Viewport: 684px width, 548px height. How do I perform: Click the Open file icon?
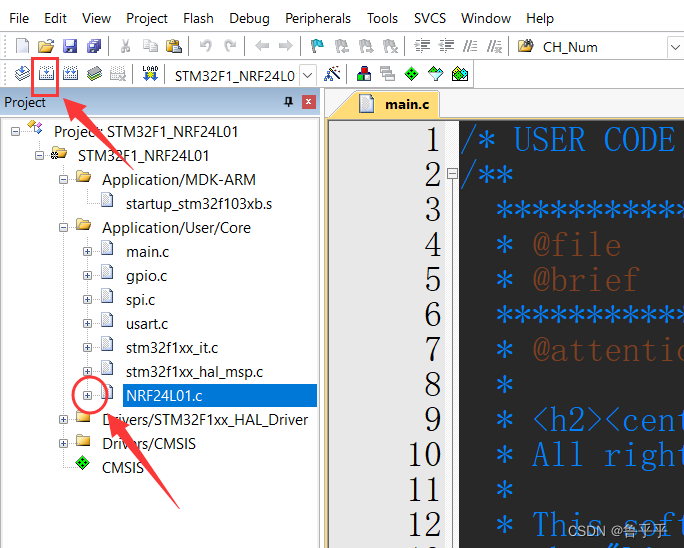pyautogui.click(x=46, y=46)
